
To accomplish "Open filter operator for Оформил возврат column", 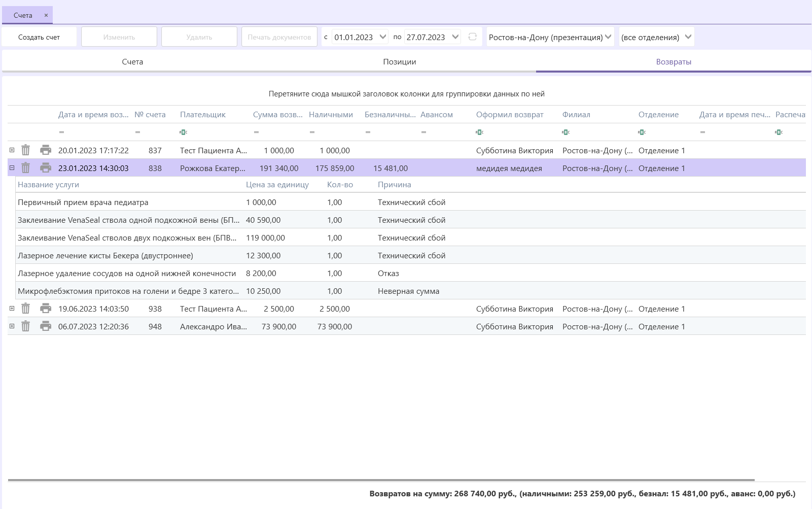I will coord(479,132).
